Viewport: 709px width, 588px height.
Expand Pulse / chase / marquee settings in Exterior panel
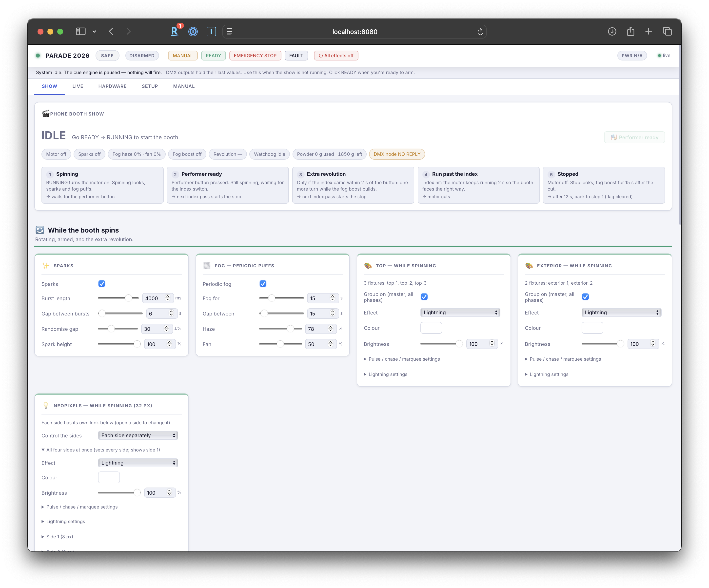click(x=563, y=359)
